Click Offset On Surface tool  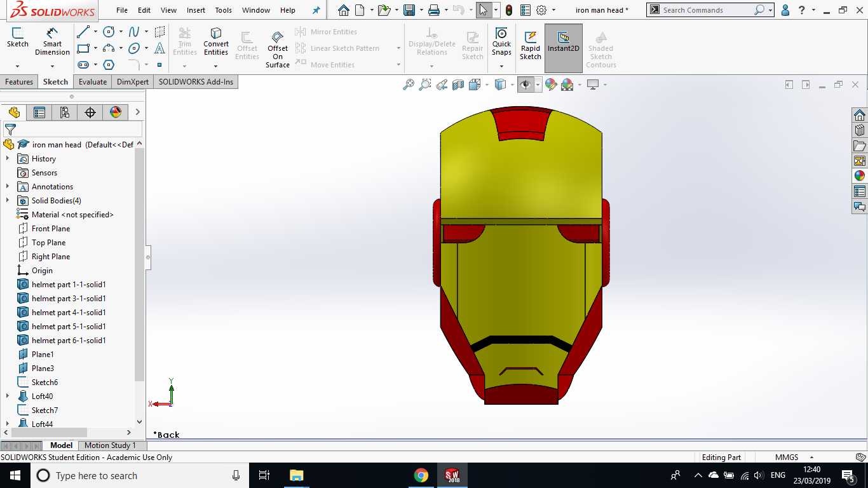278,49
